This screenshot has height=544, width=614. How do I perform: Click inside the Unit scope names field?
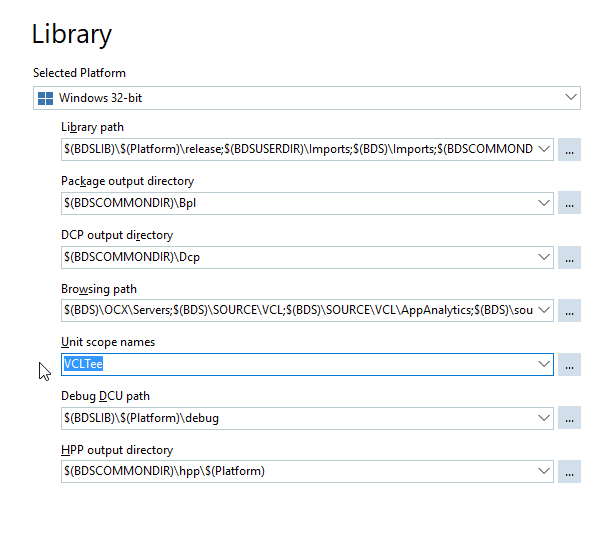pos(299,364)
